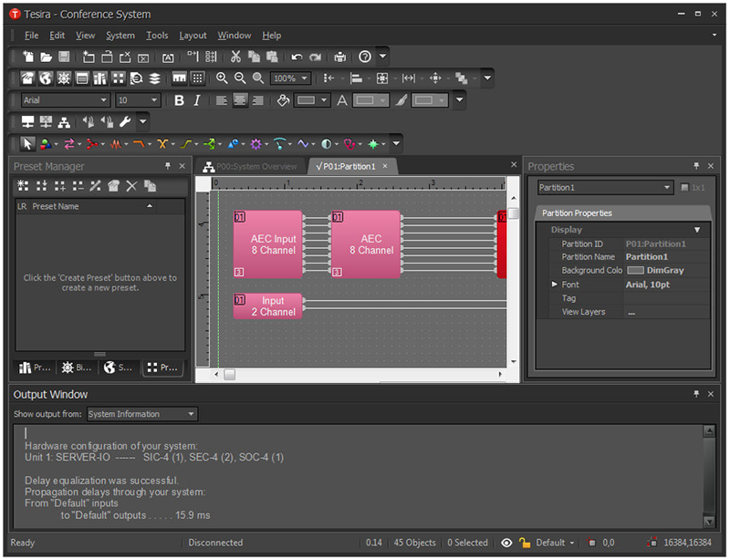730x560 pixels.
Task: Click the telephone preset icon in Preset Manager
Action: 113,186
